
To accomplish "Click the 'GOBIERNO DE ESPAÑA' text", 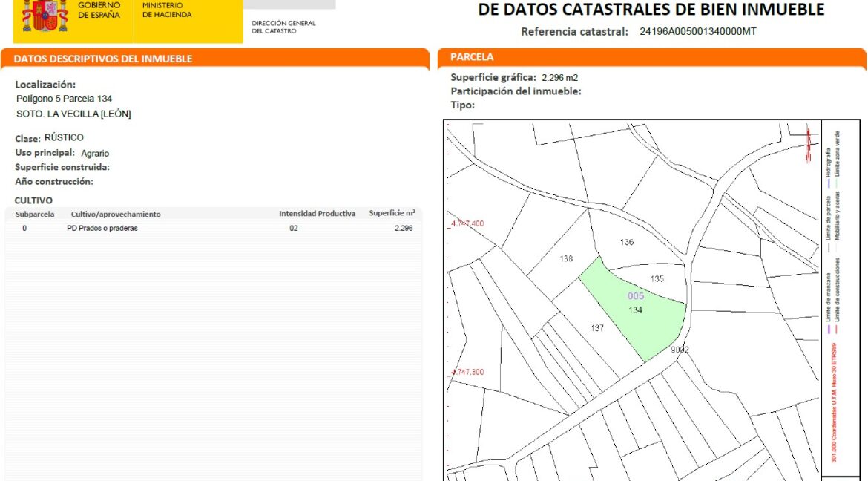I will click(99, 10).
